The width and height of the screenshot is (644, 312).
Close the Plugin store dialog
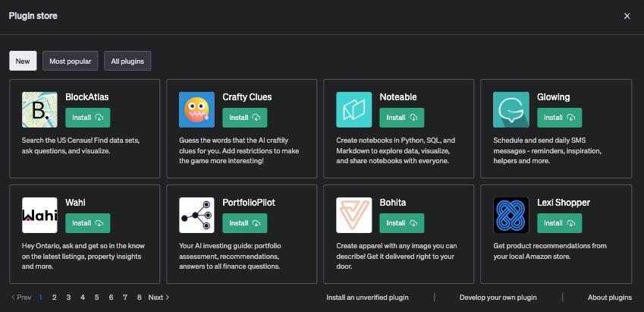coord(627,16)
